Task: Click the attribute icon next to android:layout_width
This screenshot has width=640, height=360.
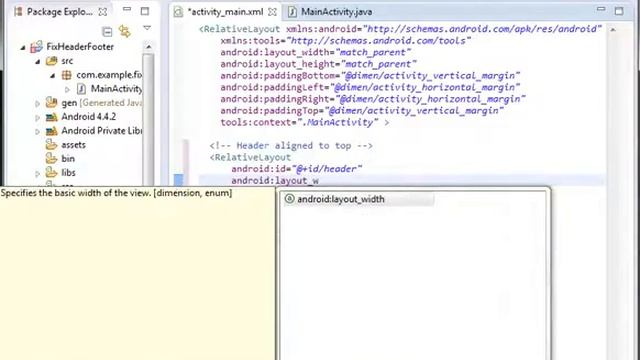Action: point(289,199)
